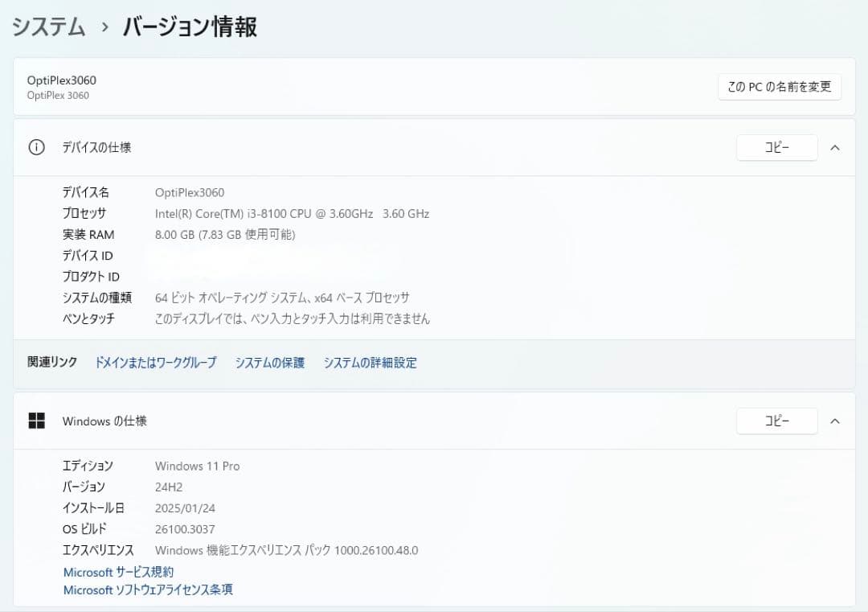Click the Windows 11 Pro edition value

coord(197,466)
